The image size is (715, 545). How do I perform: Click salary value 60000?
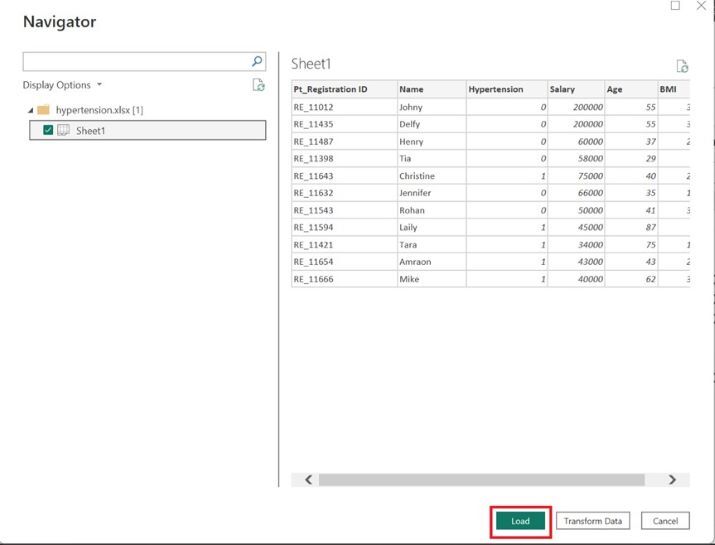click(x=590, y=142)
